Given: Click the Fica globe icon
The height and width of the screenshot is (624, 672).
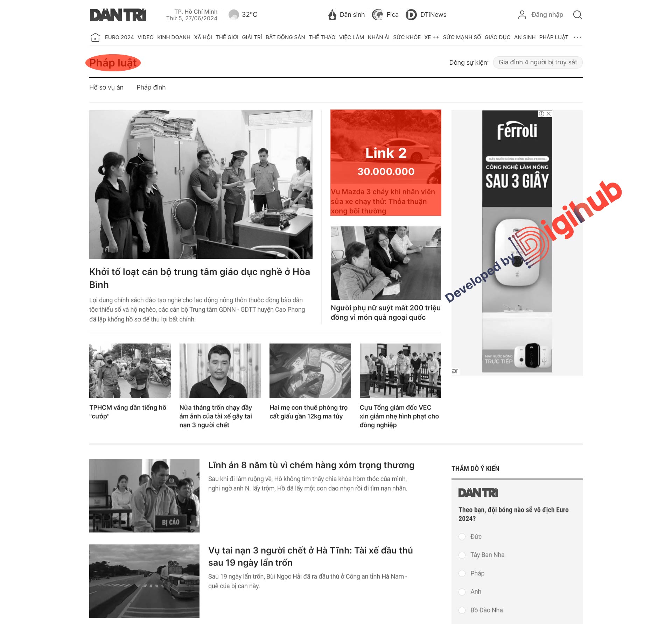Looking at the screenshot, I should click(377, 14).
